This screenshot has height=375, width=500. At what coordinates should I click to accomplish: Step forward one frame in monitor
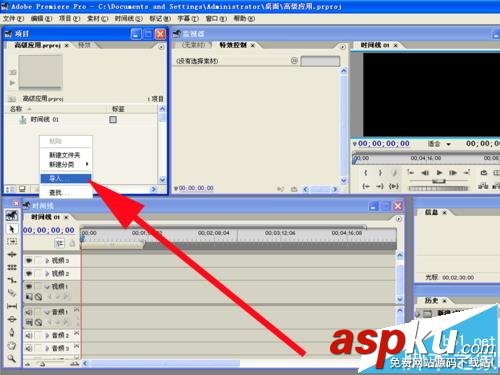(x=453, y=173)
